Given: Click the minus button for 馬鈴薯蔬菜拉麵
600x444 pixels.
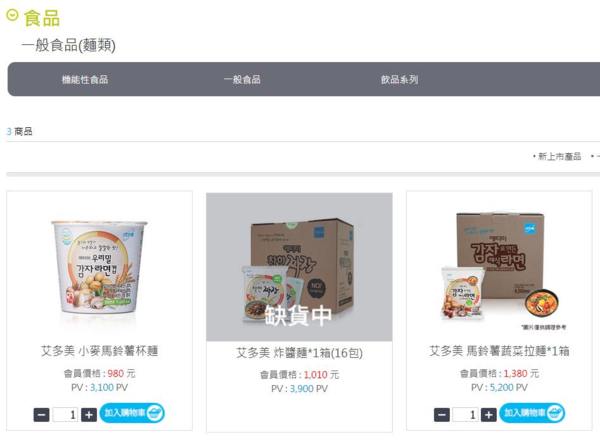Looking at the screenshot, I should pos(442,415).
